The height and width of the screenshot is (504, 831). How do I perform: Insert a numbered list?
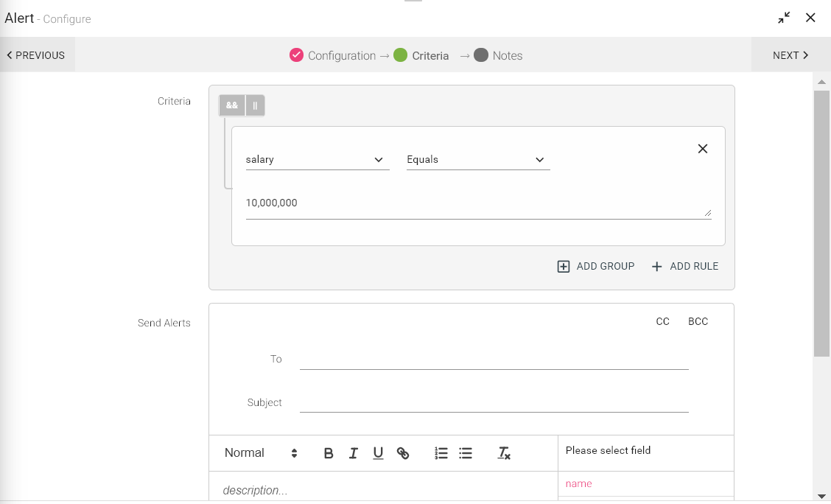pos(441,453)
